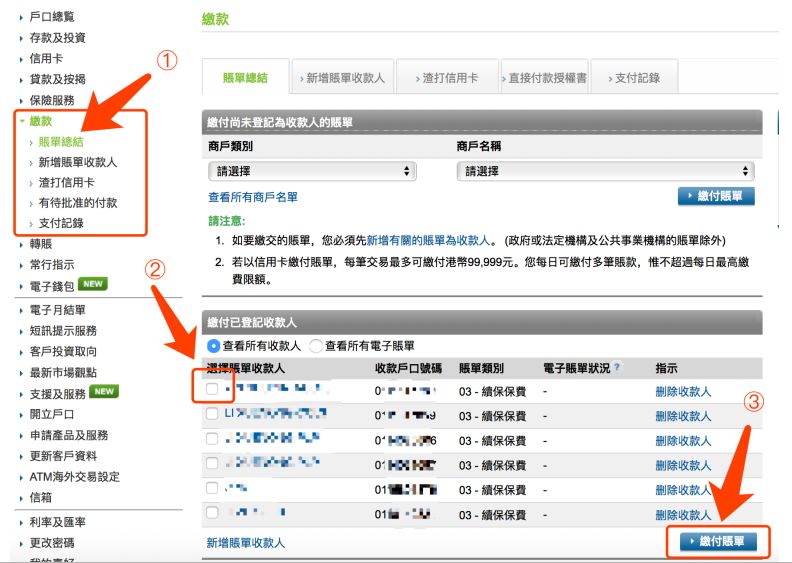This screenshot has width=792, height=563.
Task: Expand 信用卡 sidebar section
Action: pos(46,58)
